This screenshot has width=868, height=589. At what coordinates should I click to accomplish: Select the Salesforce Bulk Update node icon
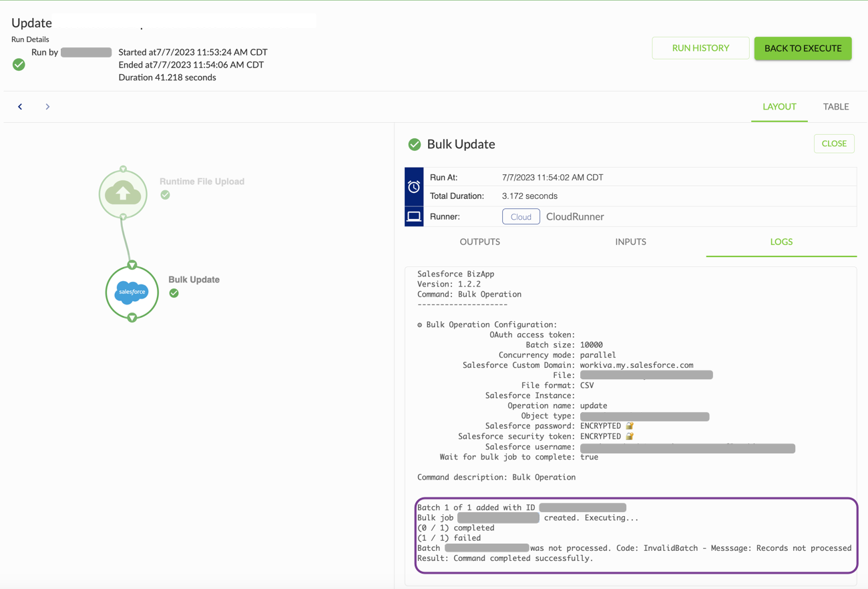(x=132, y=292)
